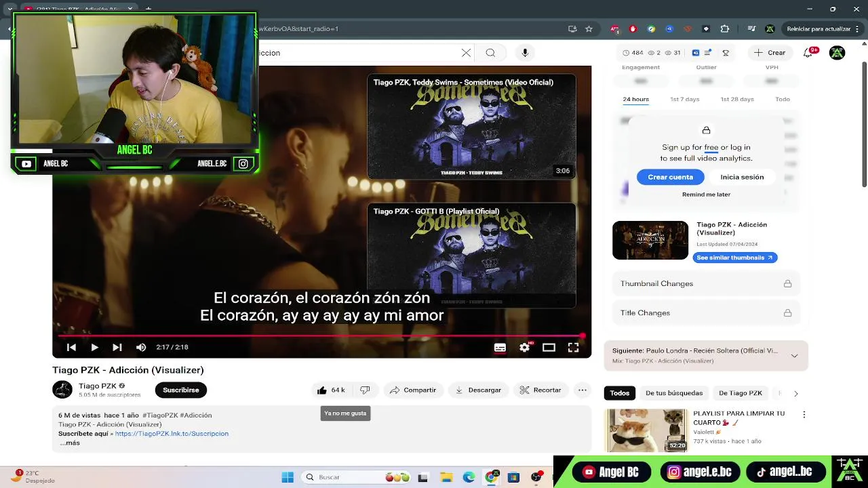Image resolution: width=868 pixels, height=488 pixels.
Task: Click the Crear cuenta button
Action: (671, 177)
